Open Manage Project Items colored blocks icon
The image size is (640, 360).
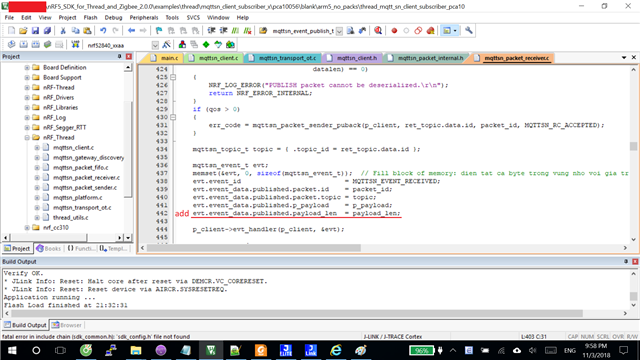point(182,44)
